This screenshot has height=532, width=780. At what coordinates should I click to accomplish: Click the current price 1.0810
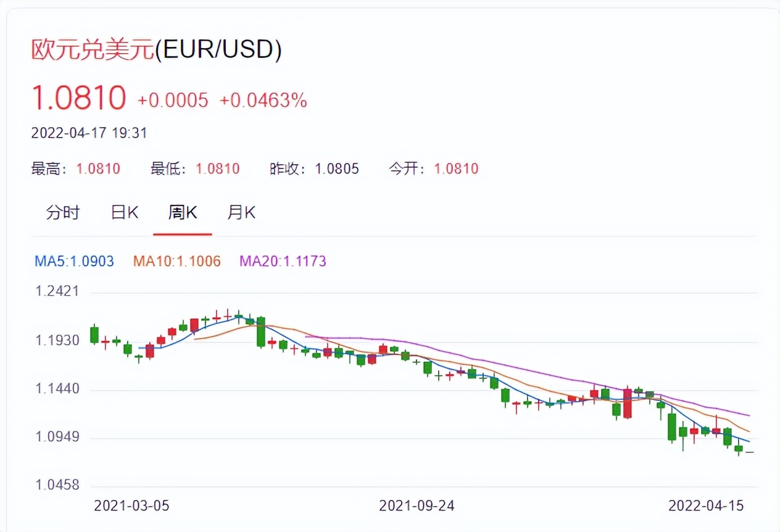tap(78, 98)
